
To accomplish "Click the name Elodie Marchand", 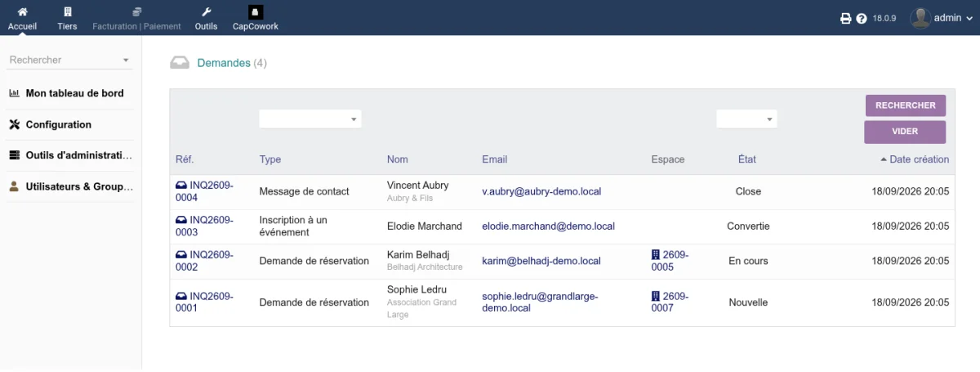I will click(424, 226).
